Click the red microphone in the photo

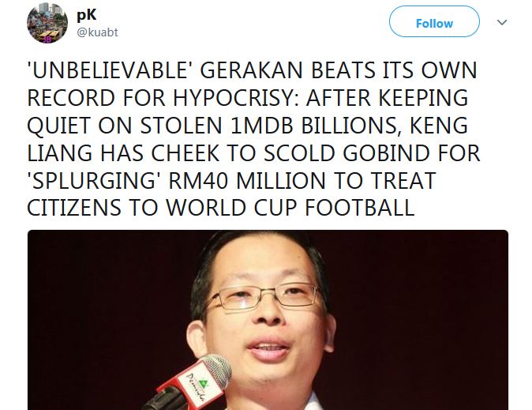pyautogui.click(x=190, y=384)
